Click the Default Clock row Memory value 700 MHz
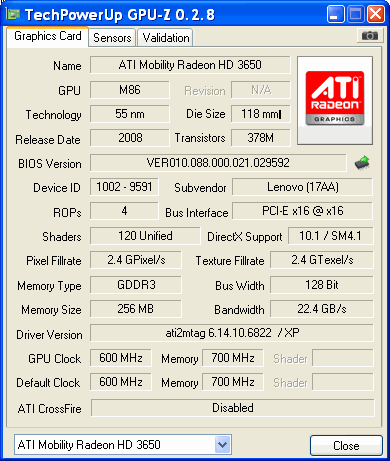390x461 pixels. [x=233, y=382]
